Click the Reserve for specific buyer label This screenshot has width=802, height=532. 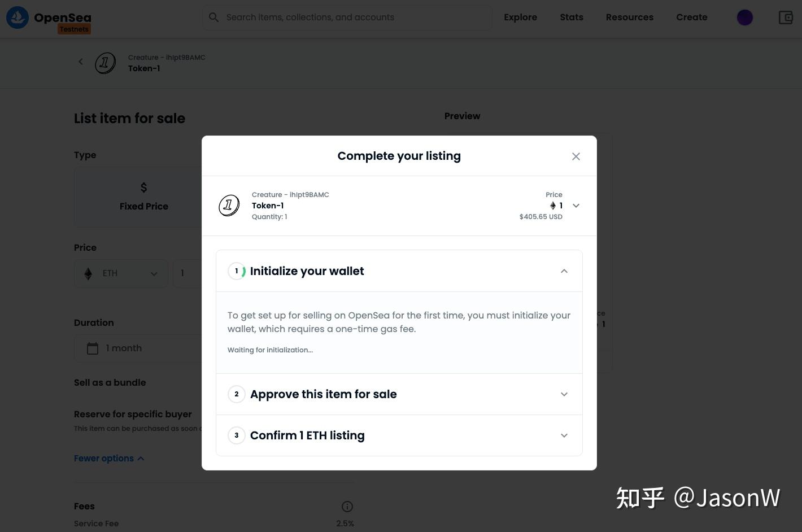pyautogui.click(x=133, y=414)
